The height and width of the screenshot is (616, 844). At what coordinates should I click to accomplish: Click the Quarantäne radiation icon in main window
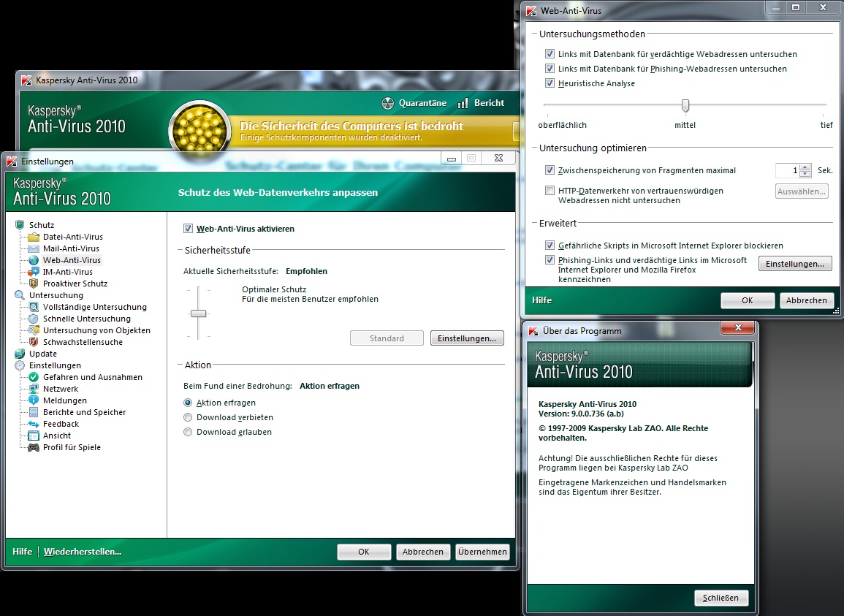coord(387,103)
